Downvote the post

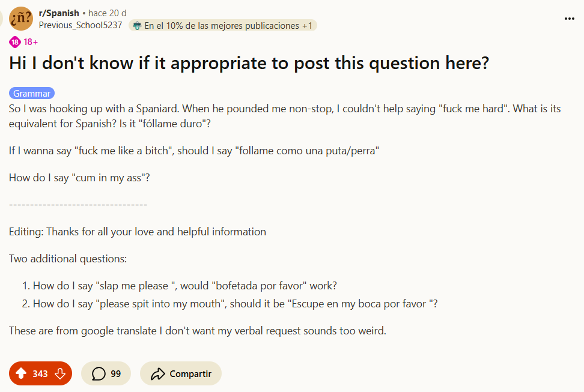(60, 373)
